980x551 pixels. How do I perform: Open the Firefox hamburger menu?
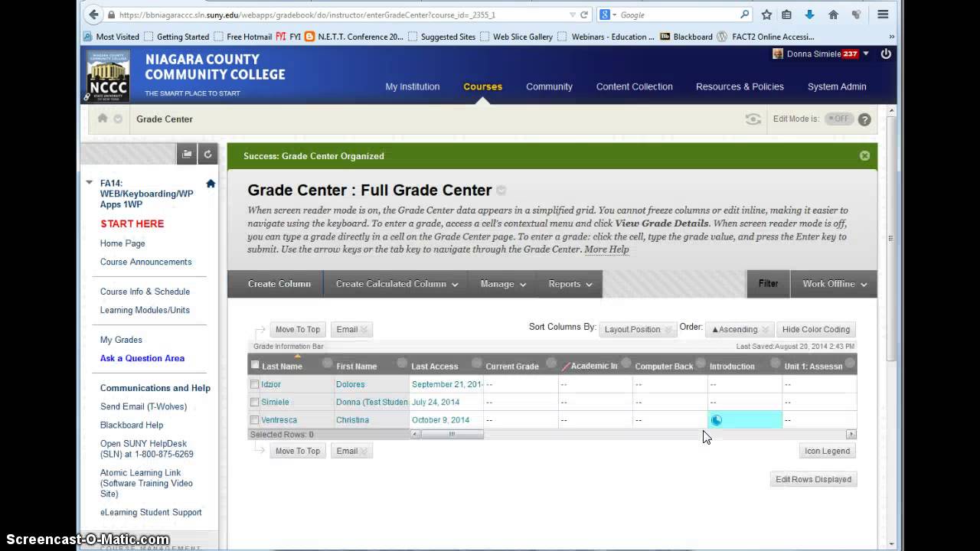tap(883, 15)
